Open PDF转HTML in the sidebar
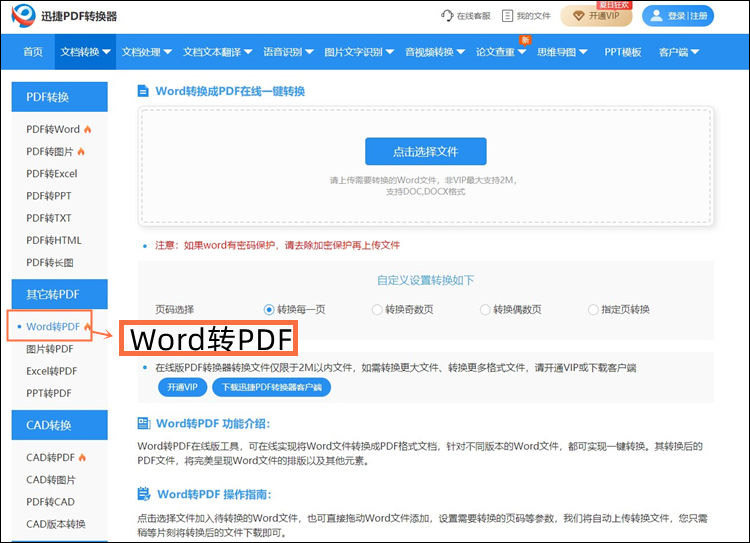This screenshot has height=543, width=750. [x=54, y=240]
